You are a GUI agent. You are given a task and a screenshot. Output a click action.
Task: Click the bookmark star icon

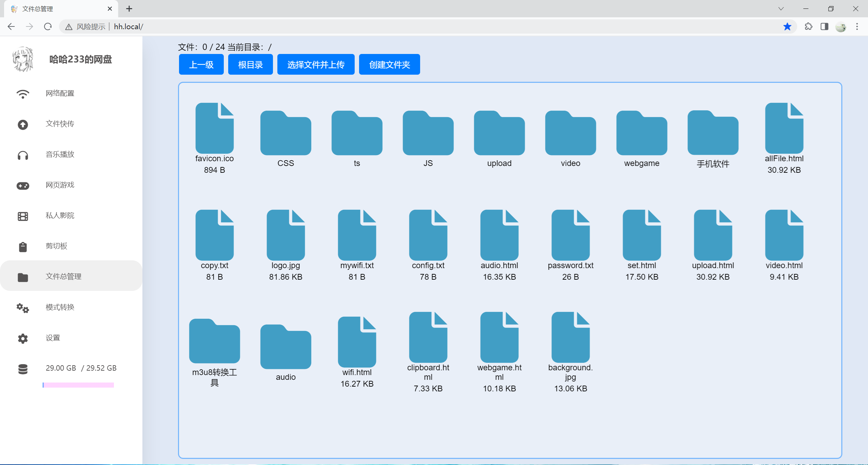click(787, 26)
